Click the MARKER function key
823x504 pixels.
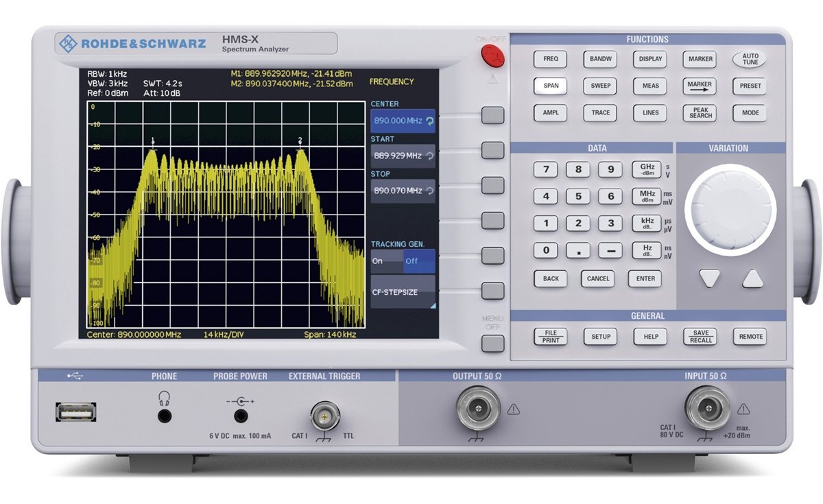(x=700, y=59)
